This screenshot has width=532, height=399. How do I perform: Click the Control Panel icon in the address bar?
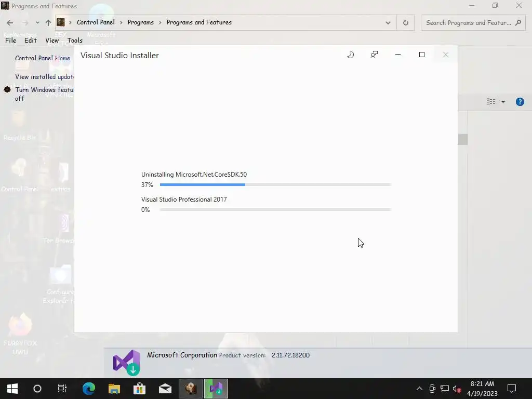point(61,22)
